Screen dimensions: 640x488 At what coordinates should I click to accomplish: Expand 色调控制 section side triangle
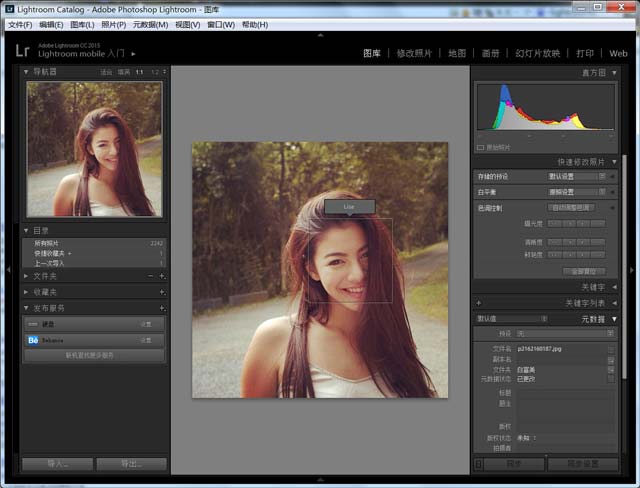[612, 208]
